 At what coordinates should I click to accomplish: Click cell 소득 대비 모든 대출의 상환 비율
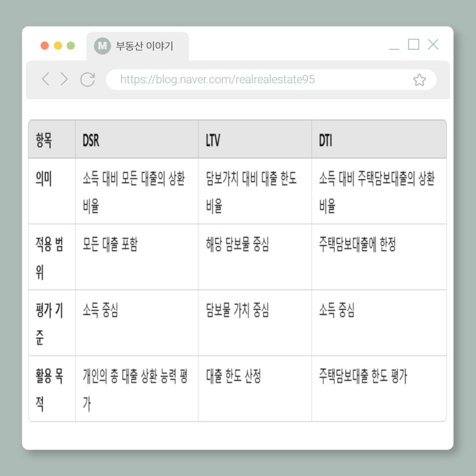pos(137,191)
